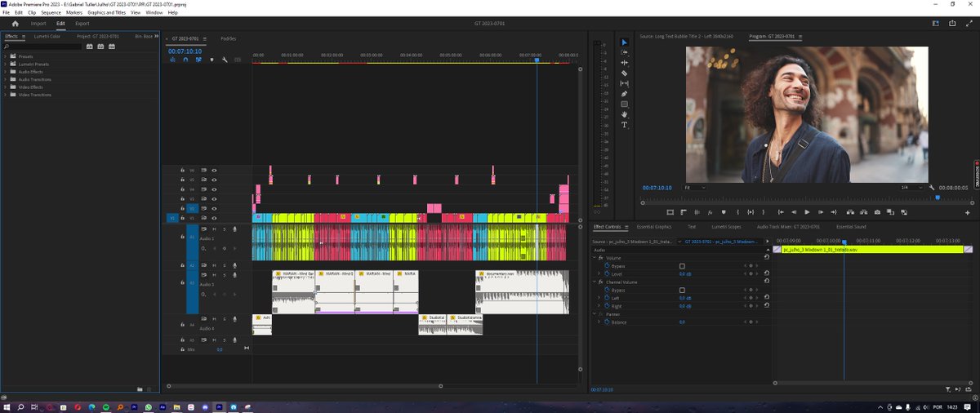Open the Fit zoom level dropdown
Viewport: 980px width, 413px height.
point(694,187)
